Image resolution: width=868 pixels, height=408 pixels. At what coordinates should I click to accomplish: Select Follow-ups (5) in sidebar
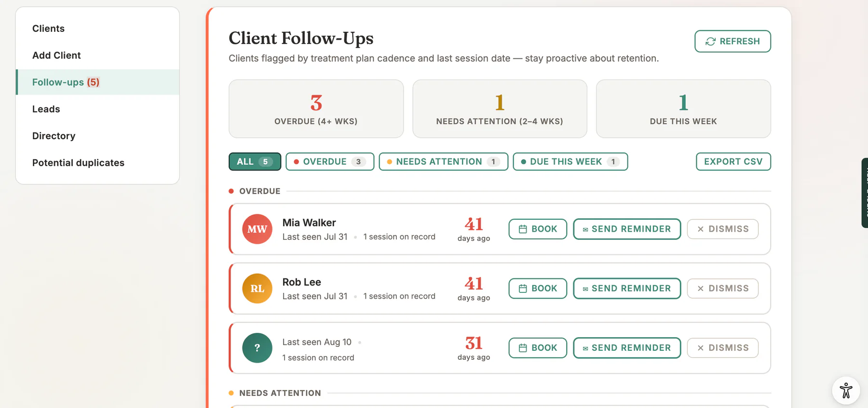click(97, 82)
